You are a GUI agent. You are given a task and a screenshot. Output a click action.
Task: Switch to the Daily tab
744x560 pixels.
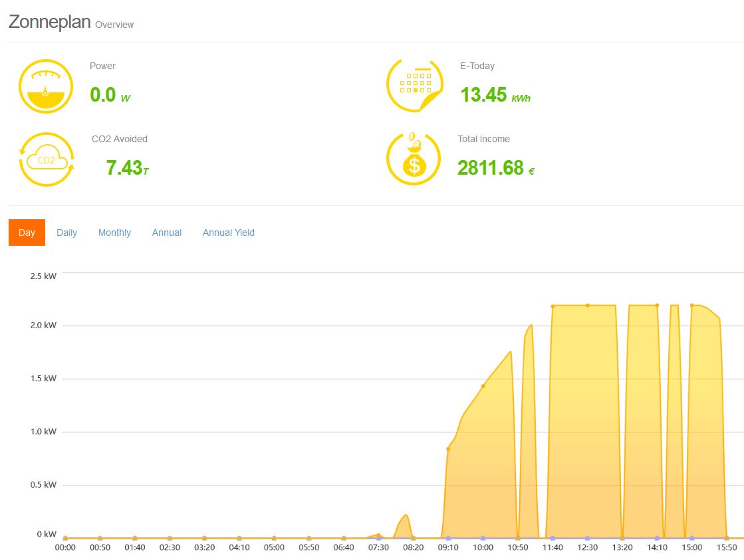pyautogui.click(x=66, y=233)
